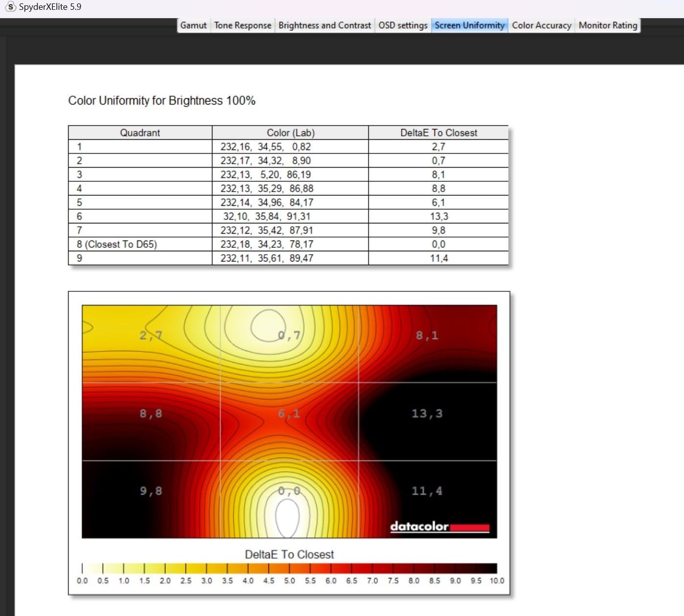Click the 0,0 label on the heatmap

pyautogui.click(x=289, y=491)
